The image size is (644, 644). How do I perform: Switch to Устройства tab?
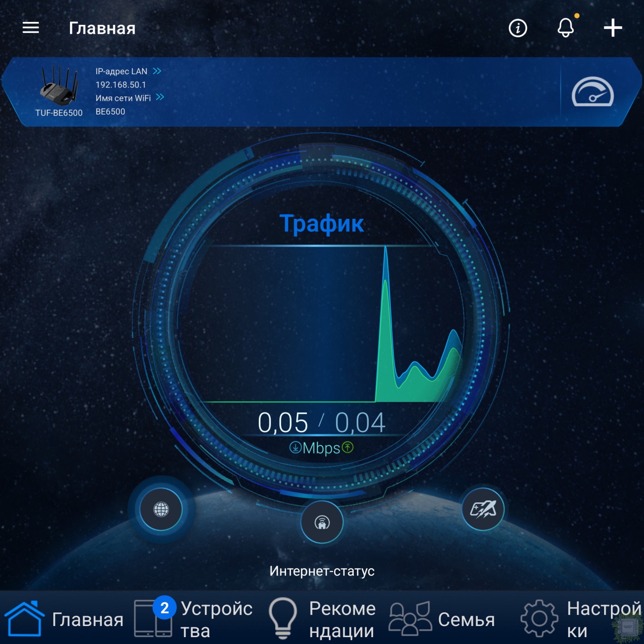[x=193, y=619]
